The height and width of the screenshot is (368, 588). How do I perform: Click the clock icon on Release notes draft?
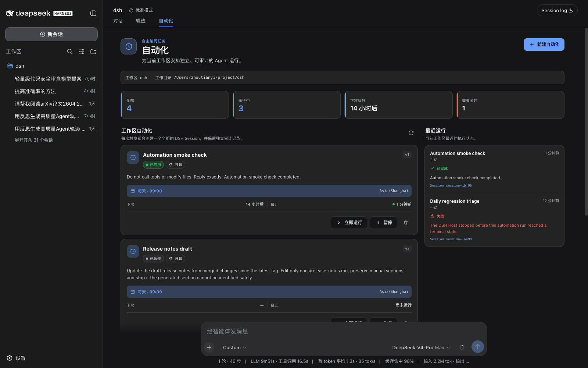(133, 251)
